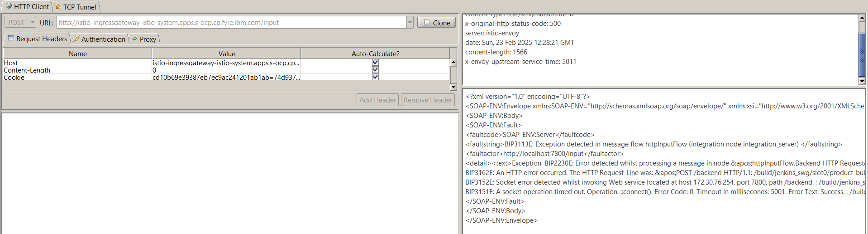This screenshot has height=234, width=868.
Task: Select the Content-Length header name cell
Action: tap(77, 70)
